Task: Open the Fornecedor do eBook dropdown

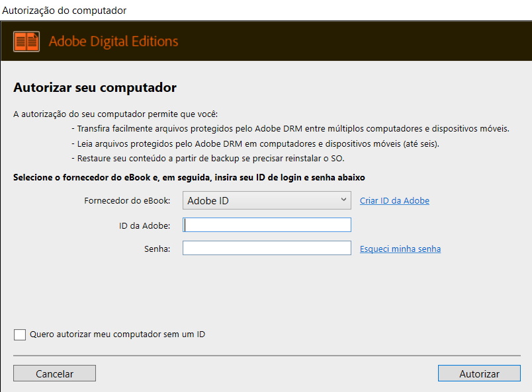Action: click(x=267, y=200)
